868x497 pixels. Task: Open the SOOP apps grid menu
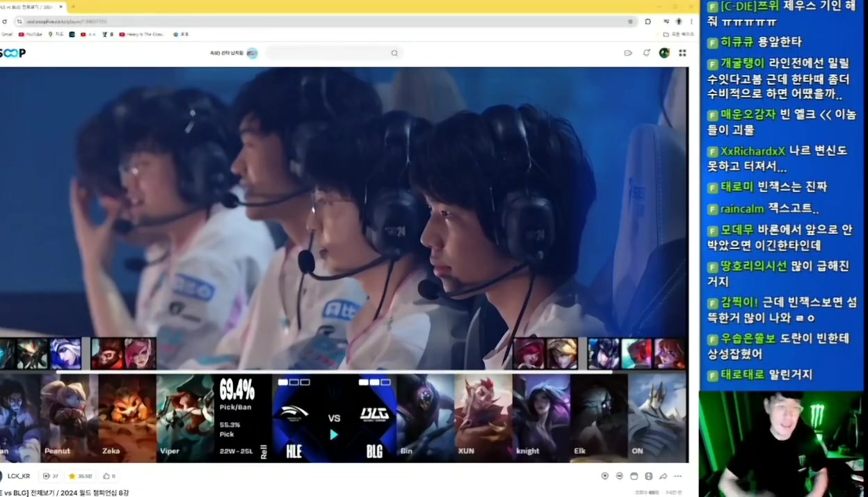click(x=682, y=53)
